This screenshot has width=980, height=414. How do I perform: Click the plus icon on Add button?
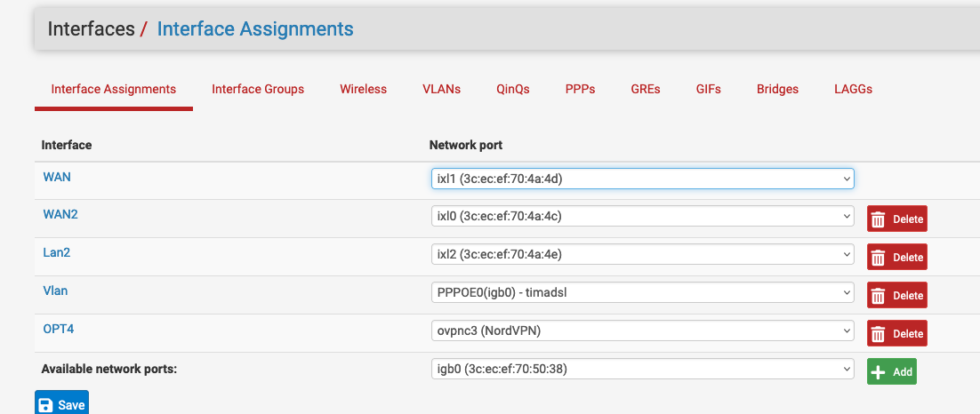(x=879, y=372)
